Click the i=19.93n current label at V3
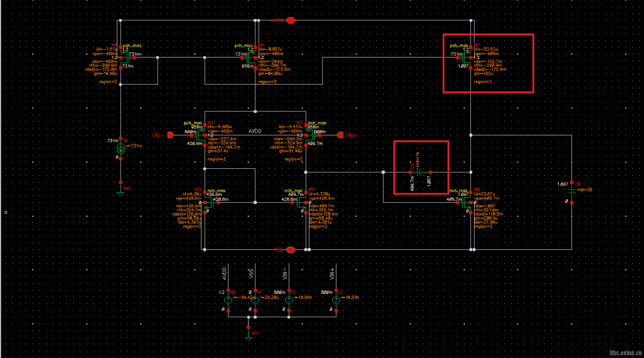Image resolution: width=644 pixels, height=358 pixels. tap(350, 297)
